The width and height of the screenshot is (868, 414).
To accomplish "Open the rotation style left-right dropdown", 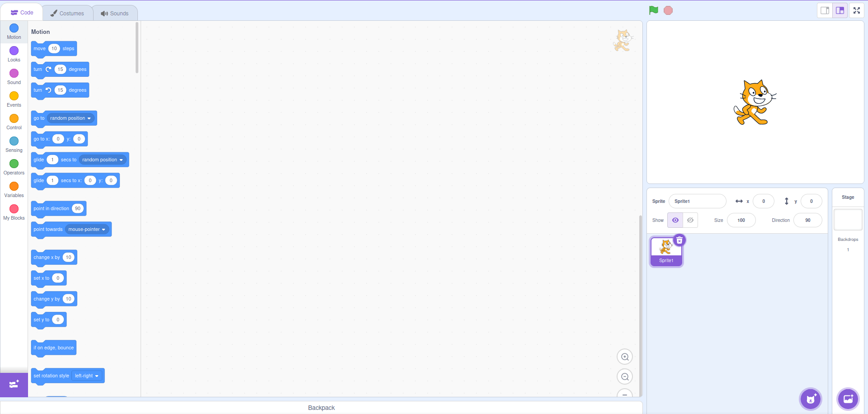I will pyautogui.click(x=87, y=376).
